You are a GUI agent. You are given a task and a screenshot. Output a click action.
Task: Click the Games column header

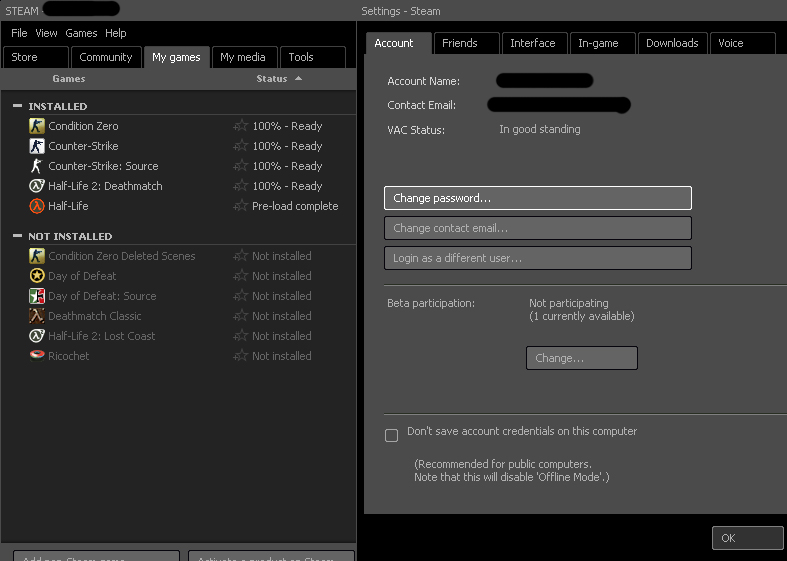(69, 79)
